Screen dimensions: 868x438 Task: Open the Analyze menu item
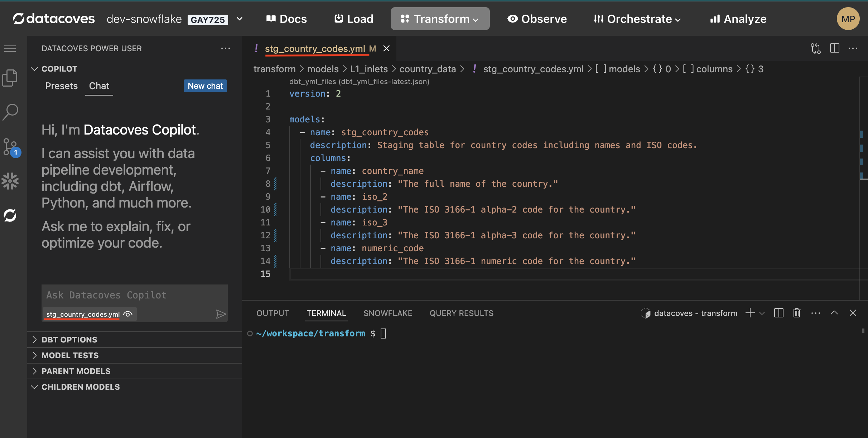pyautogui.click(x=738, y=19)
